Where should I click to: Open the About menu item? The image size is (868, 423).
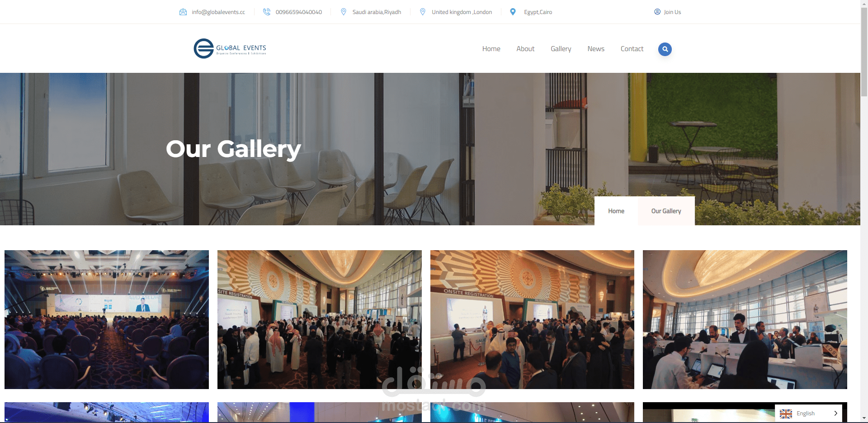[525, 49]
